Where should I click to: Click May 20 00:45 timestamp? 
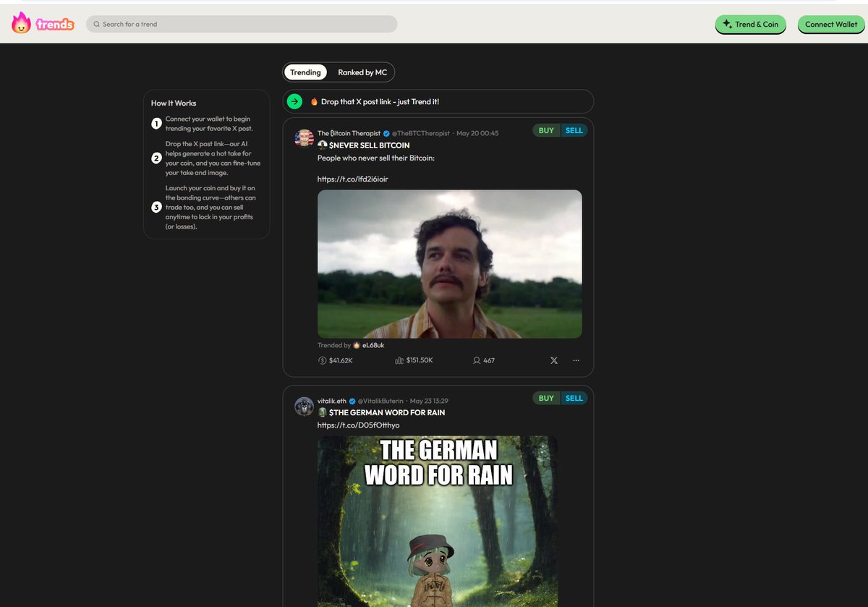pos(477,133)
